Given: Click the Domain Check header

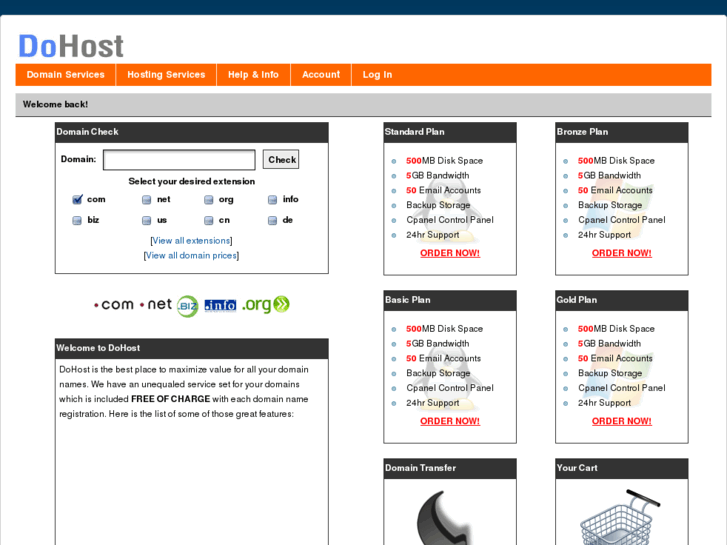Looking at the screenshot, I should click(191, 132).
